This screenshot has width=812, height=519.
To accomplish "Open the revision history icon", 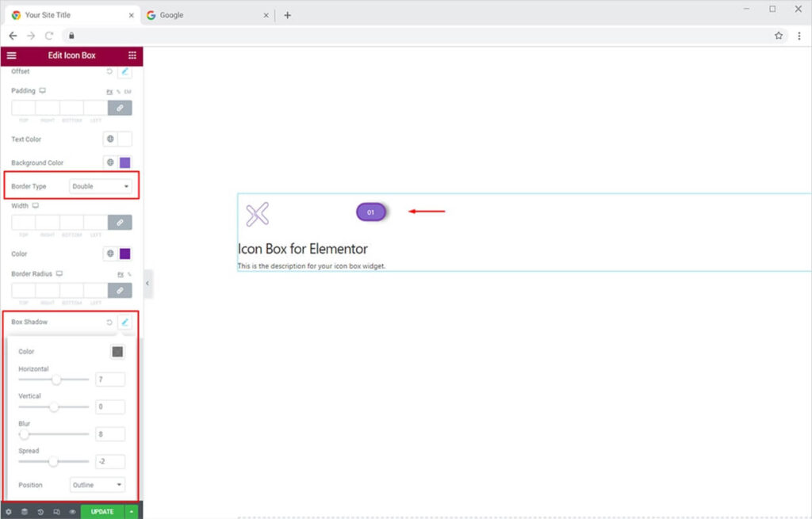I will coord(40,512).
